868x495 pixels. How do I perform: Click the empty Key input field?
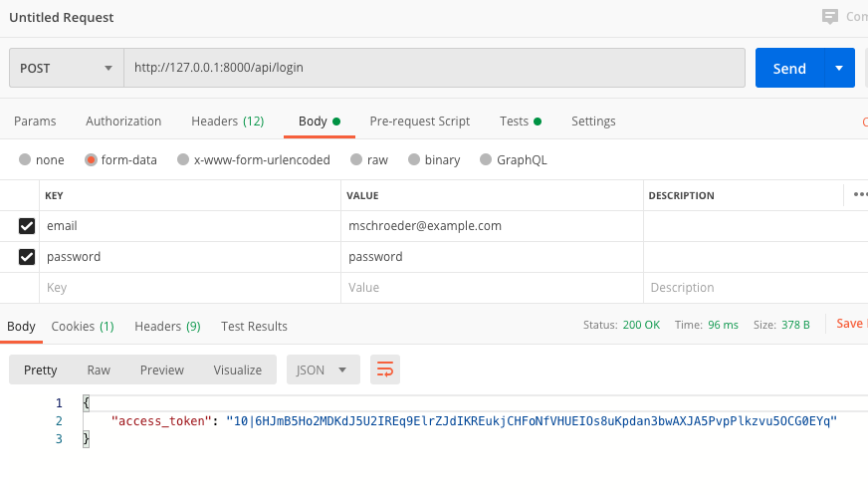(x=190, y=288)
